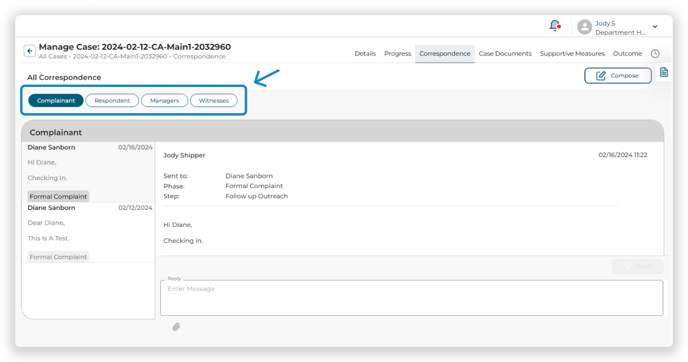Click the paperclip attachment icon
Screen dimensions: 688x362
click(x=176, y=327)
